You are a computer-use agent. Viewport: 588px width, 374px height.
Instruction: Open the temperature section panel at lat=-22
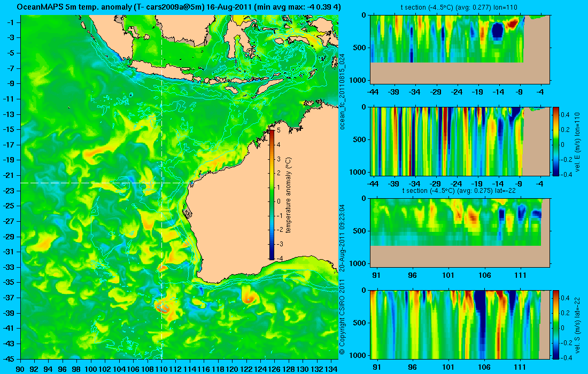(x=460, y=233)
